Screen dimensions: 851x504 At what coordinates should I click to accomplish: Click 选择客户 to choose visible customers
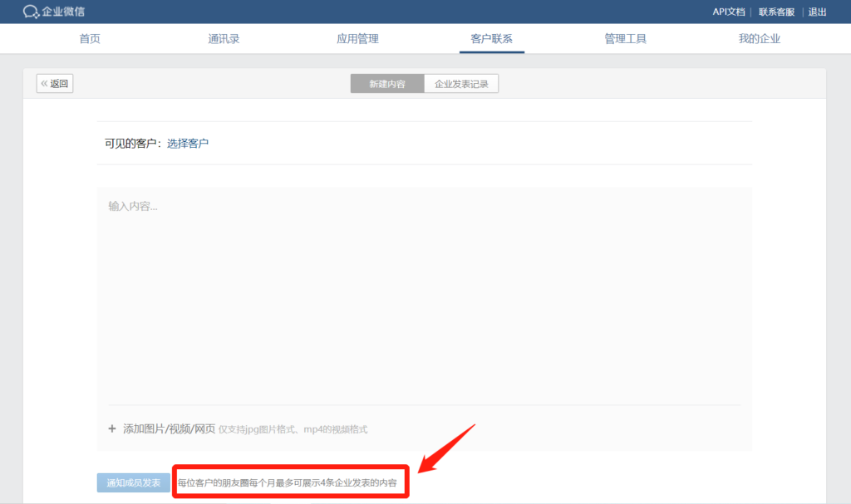[x=188, y=144]
